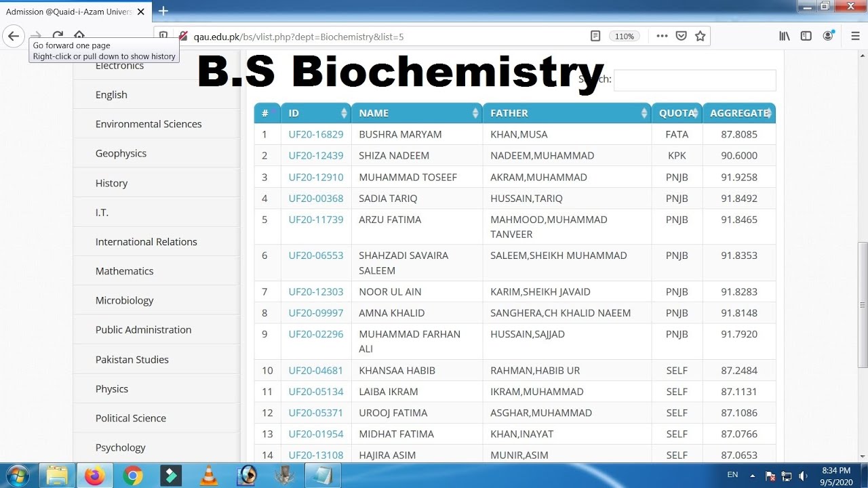Select the Admission @Quaid-i-Azam University tab
Viewport: 868px width, 488px height.
pos(76,12)
